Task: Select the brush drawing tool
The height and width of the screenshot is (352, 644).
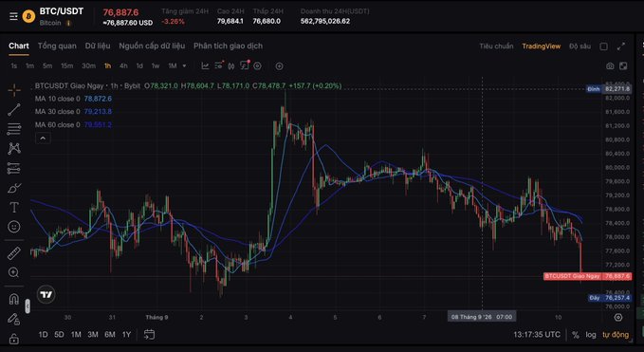Action: [14, 188]
